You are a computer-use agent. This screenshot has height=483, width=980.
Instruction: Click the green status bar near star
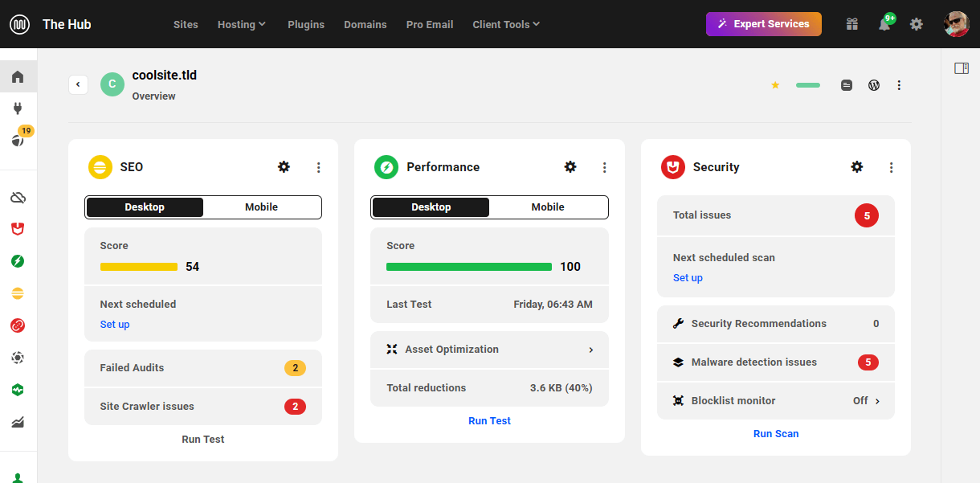pyautogui.click(x=808, y=85)
